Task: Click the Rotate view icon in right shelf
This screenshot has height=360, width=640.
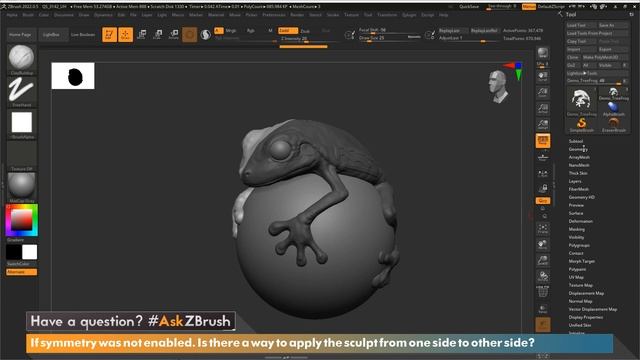Action: point(542,276)
